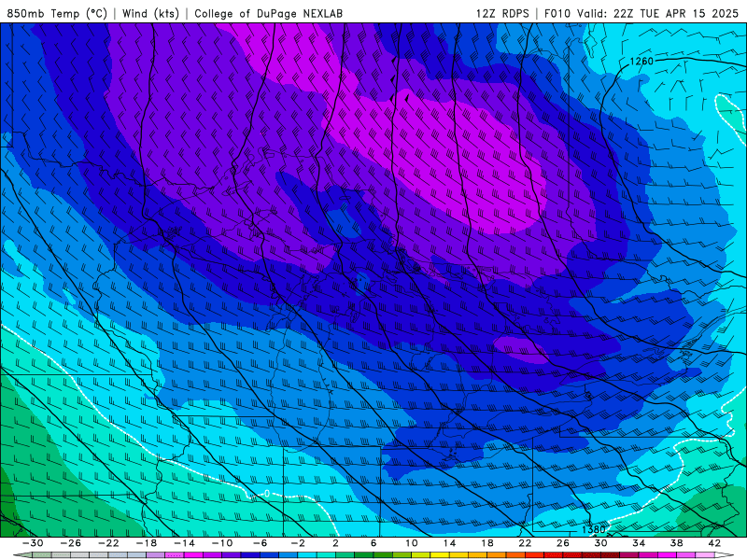Click the "850mb Temp (°C)" title text
The width and height of the screenshot is (747, 560).
click(57, 13)
